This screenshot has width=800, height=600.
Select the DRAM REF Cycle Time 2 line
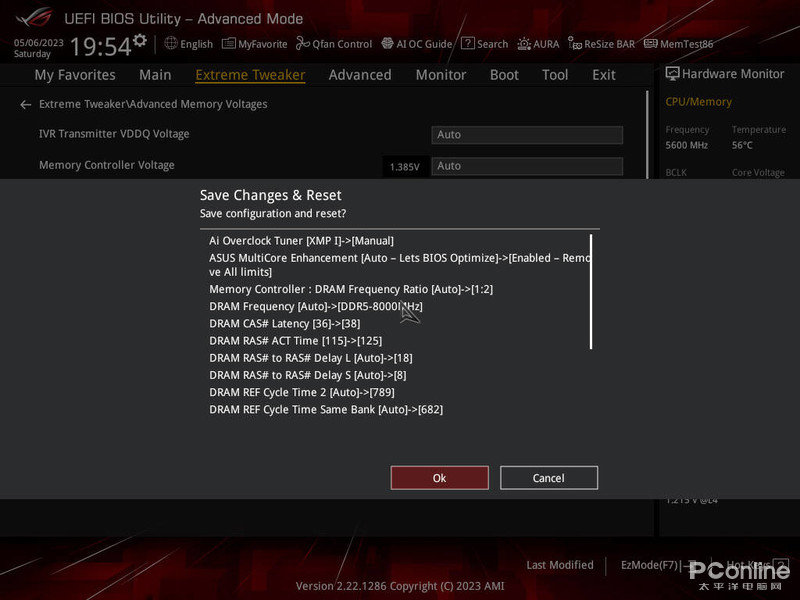pyautogui.click(x=302, y=392)
